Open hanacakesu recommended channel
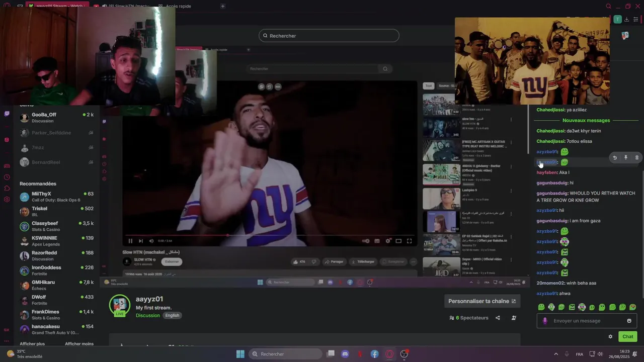 tap(56, 329)
